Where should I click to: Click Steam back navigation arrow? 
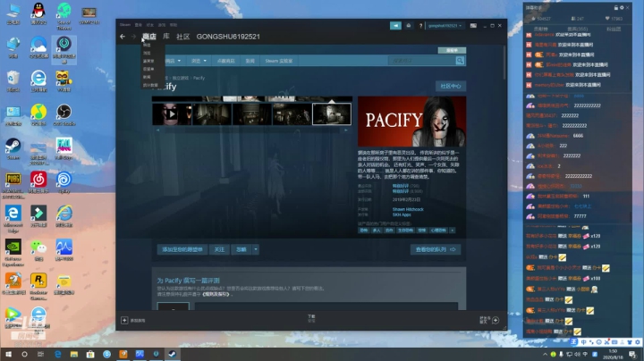click(x=123, y=37)
